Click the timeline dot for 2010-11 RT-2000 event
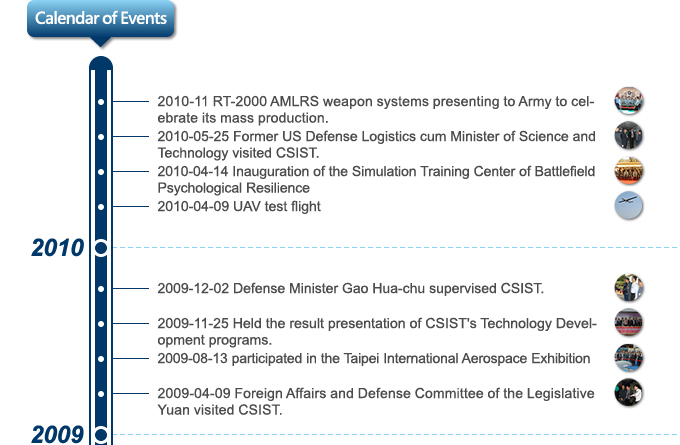 pos(101,102)
